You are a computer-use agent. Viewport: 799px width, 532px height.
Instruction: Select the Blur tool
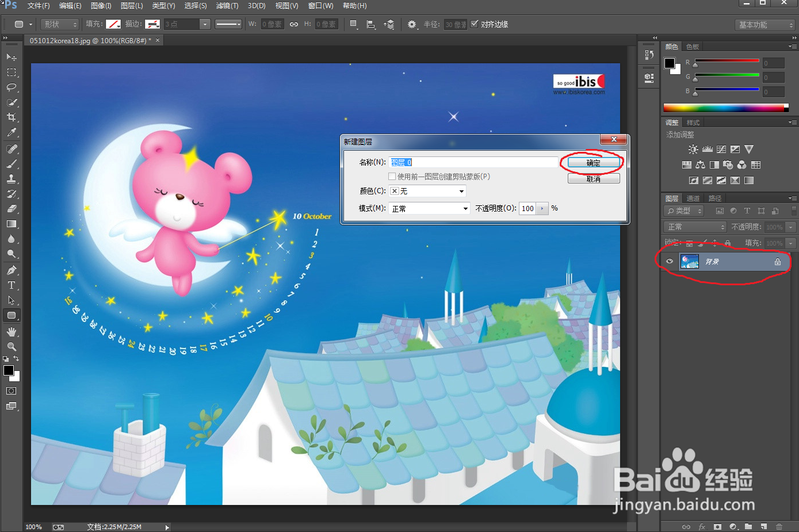coord(11,239)
